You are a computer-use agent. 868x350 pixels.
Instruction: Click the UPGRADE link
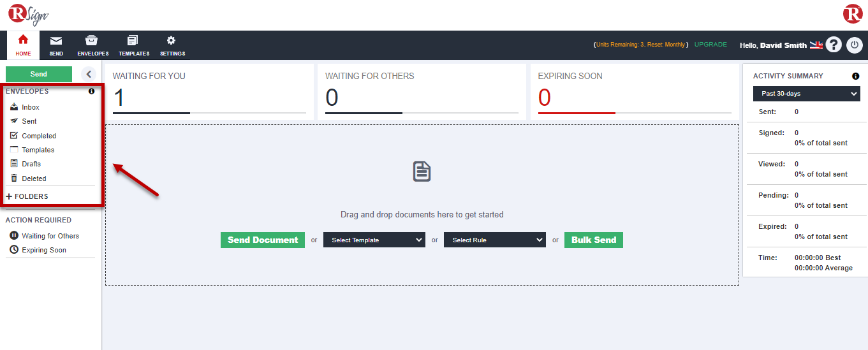[710, 45]
